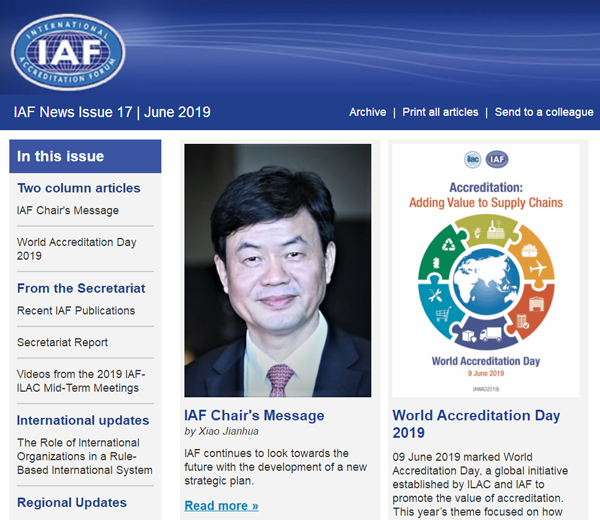Viewport: 600px width, 520px height.
Task: Click the Adding Value to Supply Chains text
Action: (486, 202)
